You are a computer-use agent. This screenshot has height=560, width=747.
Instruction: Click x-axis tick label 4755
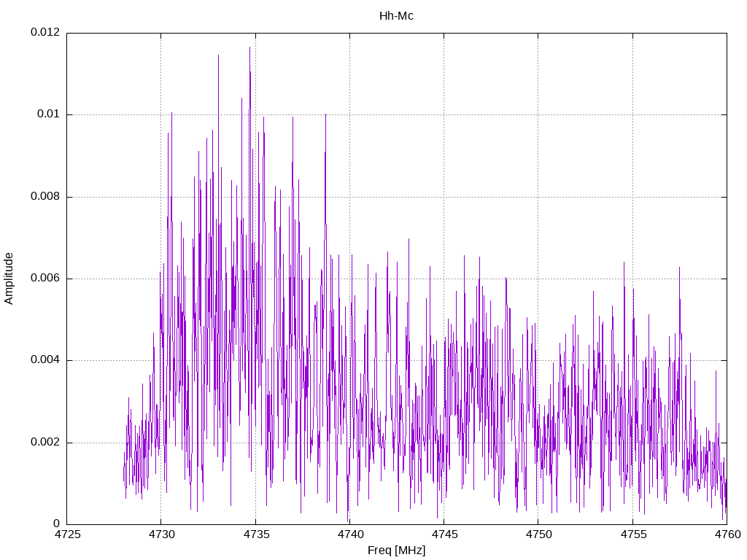tap(633, 534)
